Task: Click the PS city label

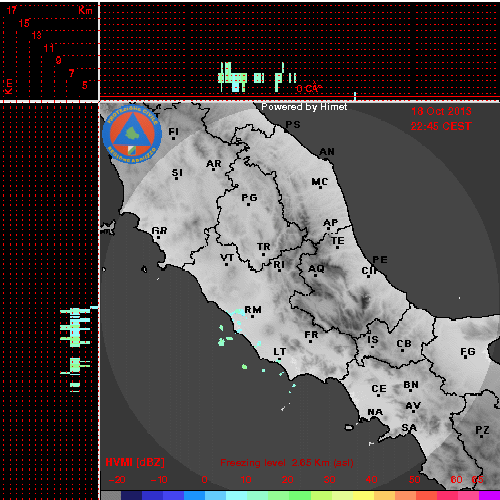Action: pyautogui.click(x=293, y=125)
